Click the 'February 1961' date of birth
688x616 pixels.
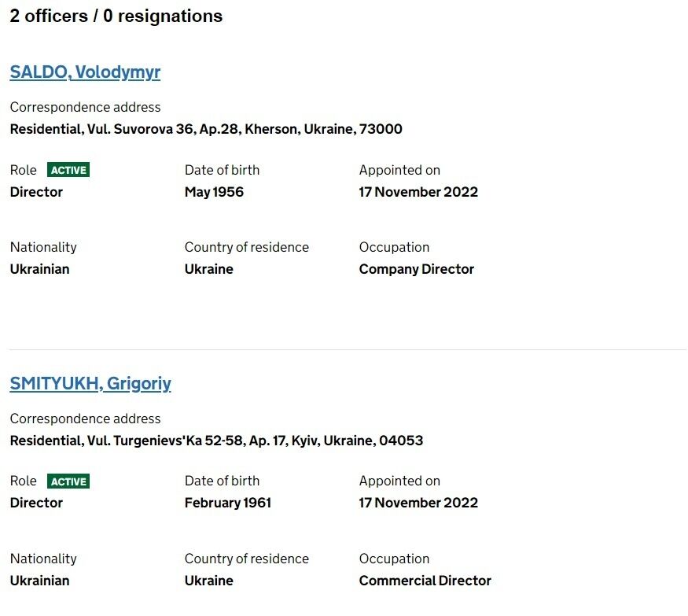(228, 503)
